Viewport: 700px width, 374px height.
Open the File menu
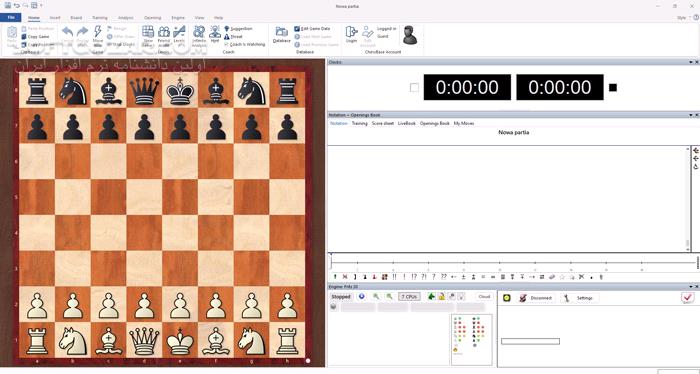tap(11, 17)
